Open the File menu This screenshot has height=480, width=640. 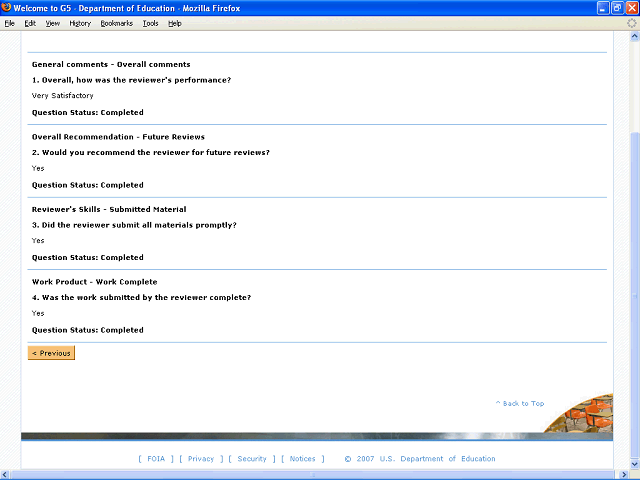(9, 23)
